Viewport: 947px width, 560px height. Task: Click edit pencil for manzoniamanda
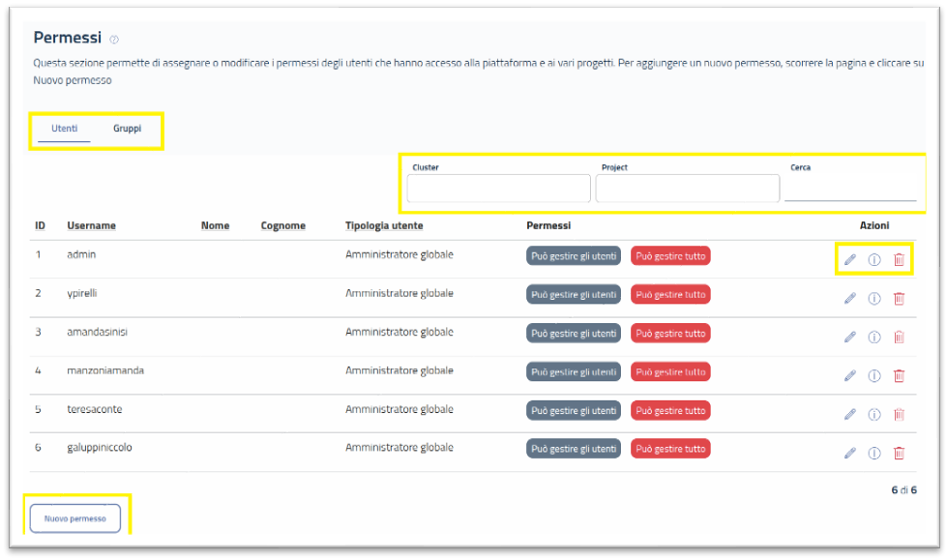[850, 376]
